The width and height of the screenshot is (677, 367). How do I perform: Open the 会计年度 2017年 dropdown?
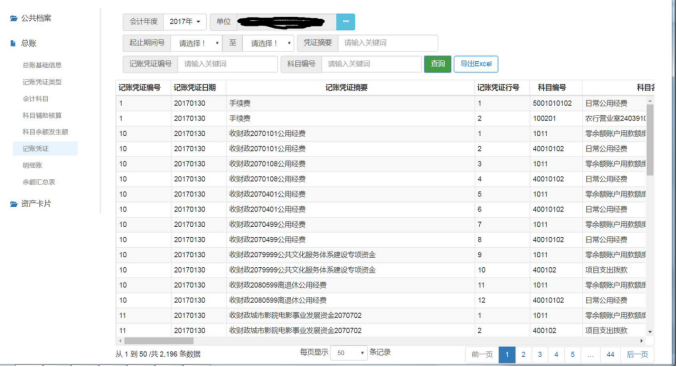(185, 22)
